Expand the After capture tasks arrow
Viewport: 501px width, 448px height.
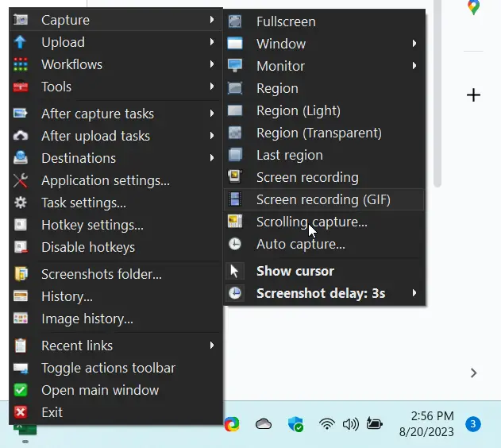tap(212, 113)
